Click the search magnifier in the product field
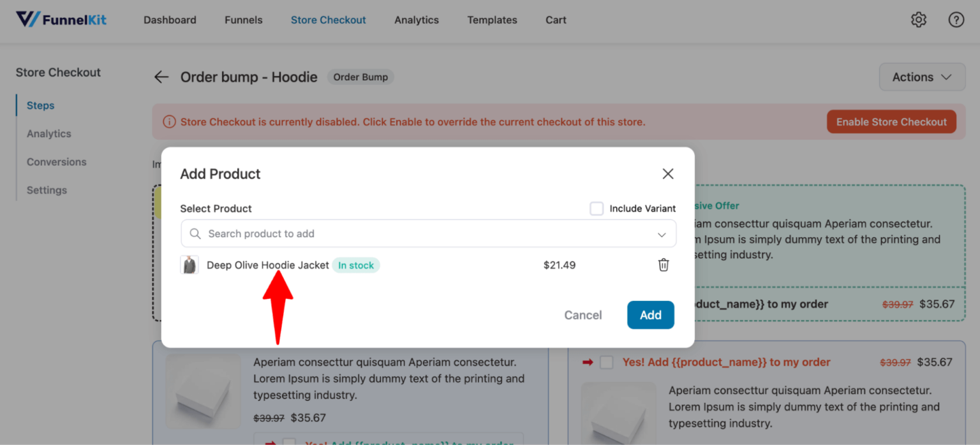Viewport: 980px width, 445px height. click(x=196, y=233)
